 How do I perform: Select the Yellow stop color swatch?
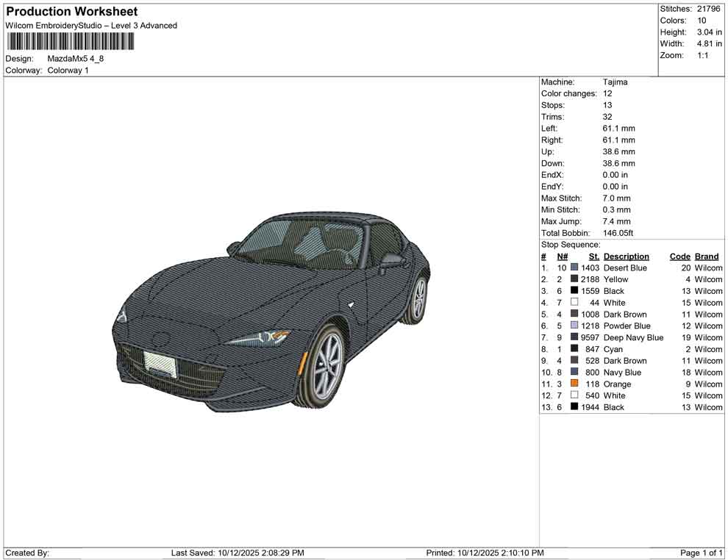pos(574,280)
